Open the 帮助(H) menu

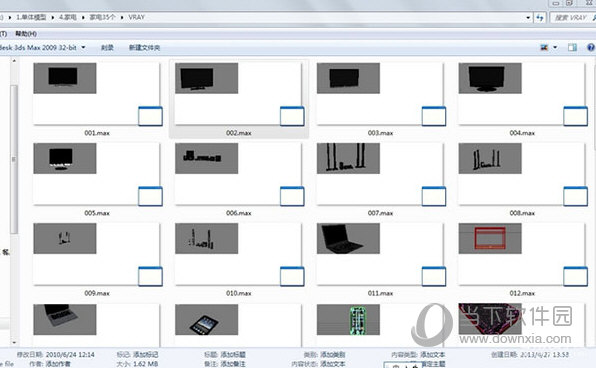(x=26, y=34)
